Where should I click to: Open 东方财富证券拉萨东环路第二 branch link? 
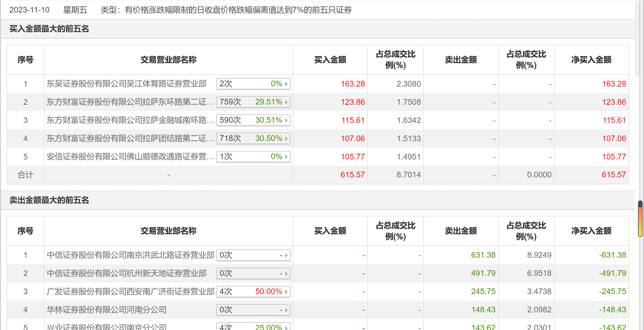pos(130,102)
